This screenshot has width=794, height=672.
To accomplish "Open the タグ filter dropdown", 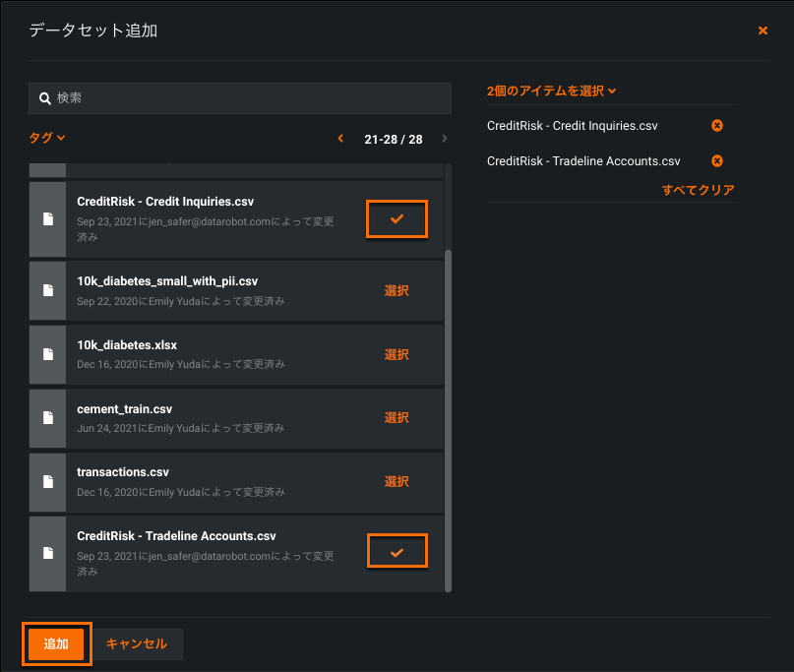I will (x=47, y=139).
